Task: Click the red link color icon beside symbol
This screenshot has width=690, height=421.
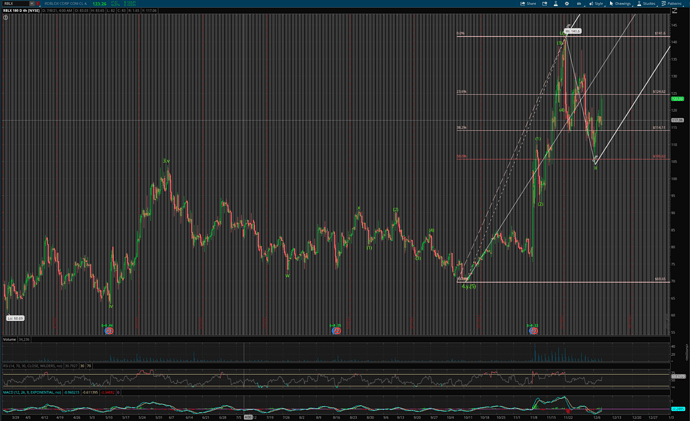Action: (x=39, y=4)
